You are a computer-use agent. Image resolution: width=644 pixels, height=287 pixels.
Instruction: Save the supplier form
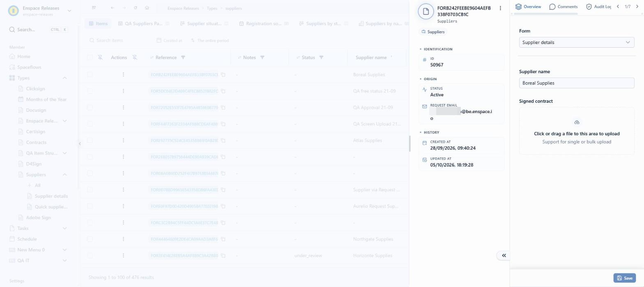[624, 278]
